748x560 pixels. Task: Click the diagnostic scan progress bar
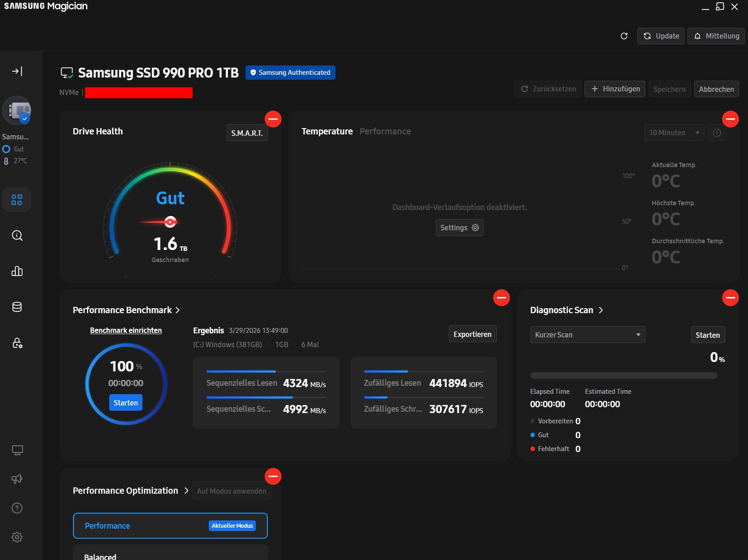click(623, 375)
